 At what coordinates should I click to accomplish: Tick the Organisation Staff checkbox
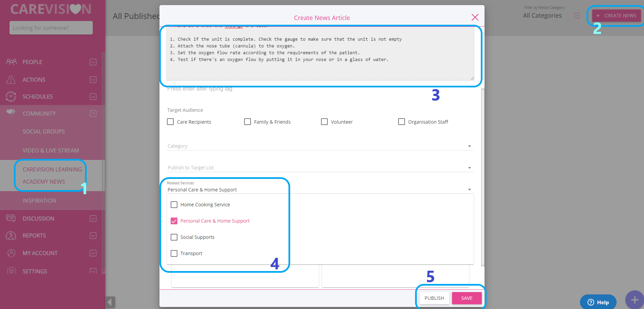(x=402, y=122)
